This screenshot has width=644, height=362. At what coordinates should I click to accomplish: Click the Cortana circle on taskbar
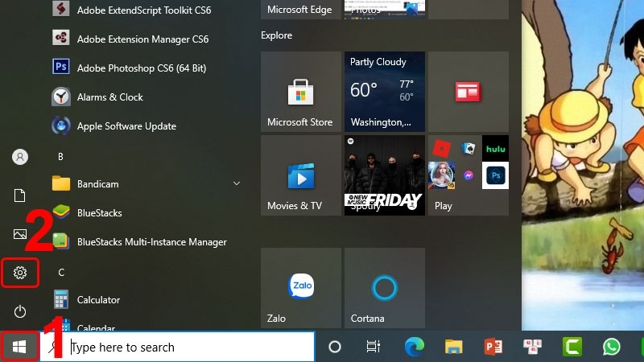tap(335, 347)
